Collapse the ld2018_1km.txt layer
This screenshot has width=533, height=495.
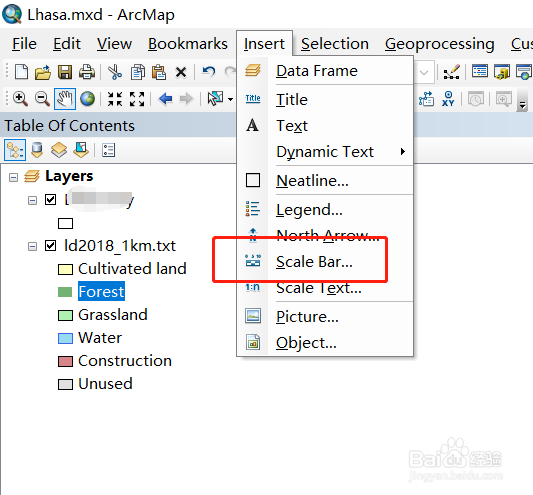[x=32, y=246]
